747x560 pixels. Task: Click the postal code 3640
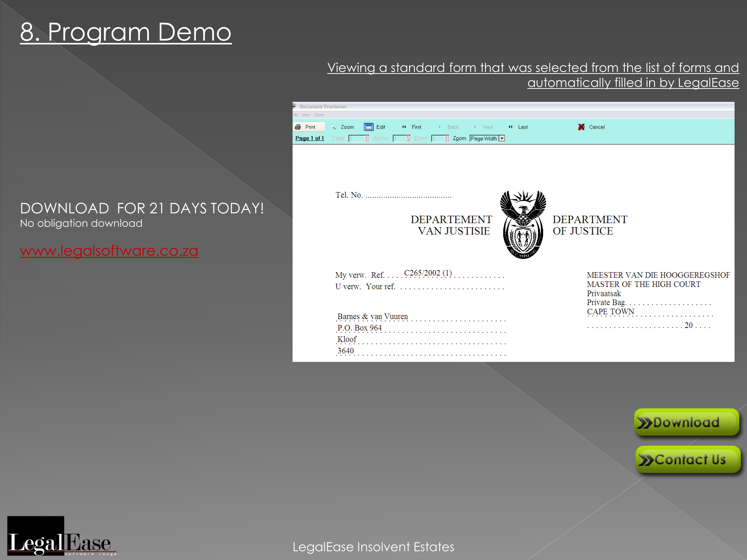(x=345, y=351)
